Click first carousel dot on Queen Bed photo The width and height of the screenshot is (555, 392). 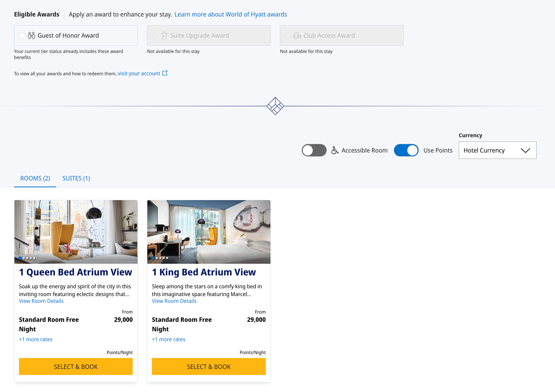click(x=20, y=258)
